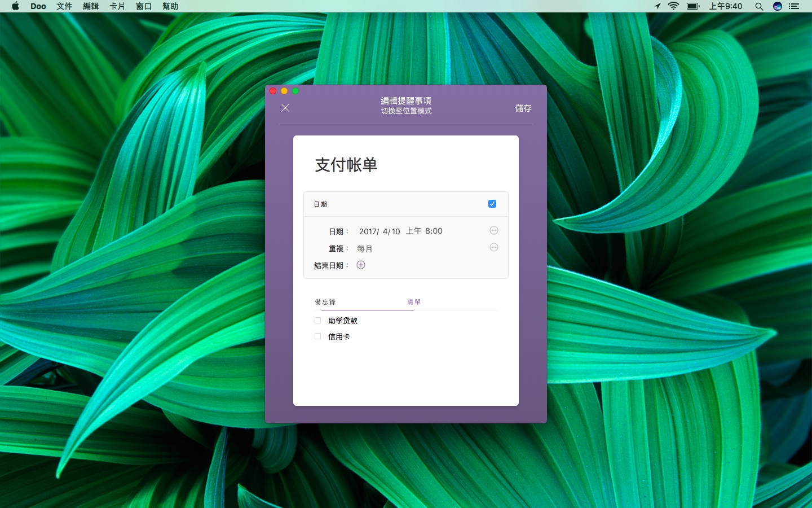Open Siri from the menu bar
Image resolution: width=812 pixels, height=508 pixels.
[777, 6]
